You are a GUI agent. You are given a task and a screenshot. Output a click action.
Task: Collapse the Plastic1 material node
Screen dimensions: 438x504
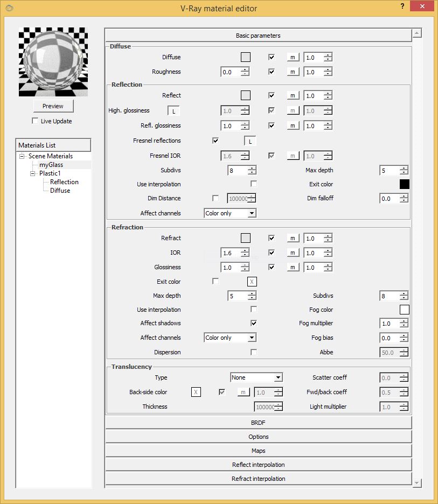(32, 173)
